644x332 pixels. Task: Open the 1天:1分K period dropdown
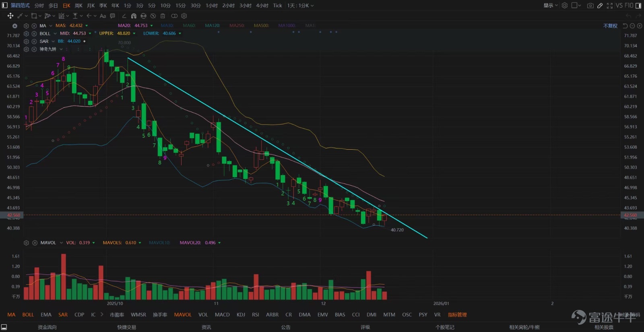pos(300,5)
